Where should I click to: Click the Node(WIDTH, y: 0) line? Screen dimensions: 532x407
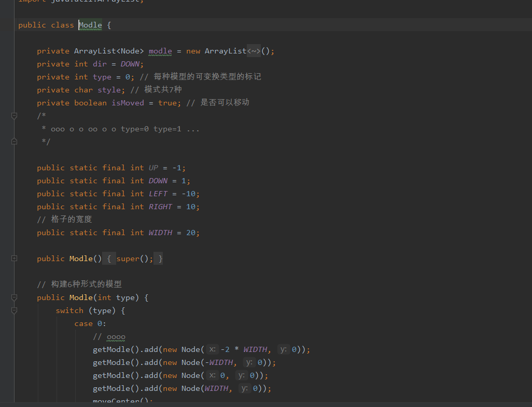(x=182, y=388)
